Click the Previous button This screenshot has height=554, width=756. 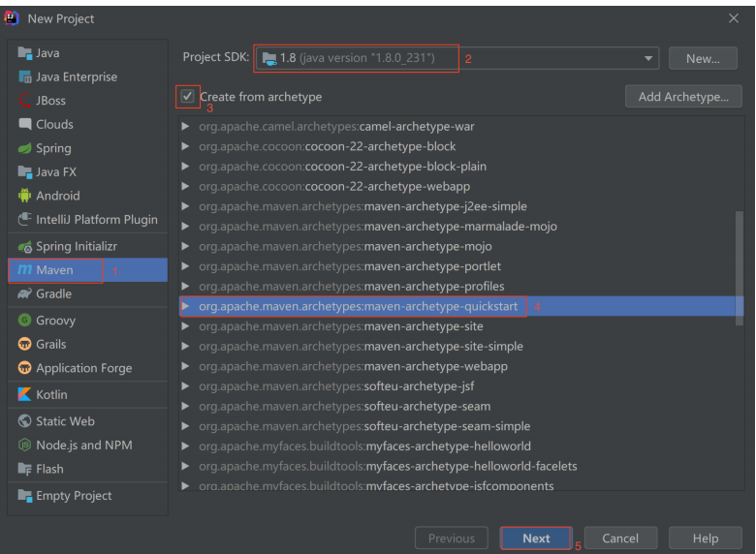tap(452, 539)
